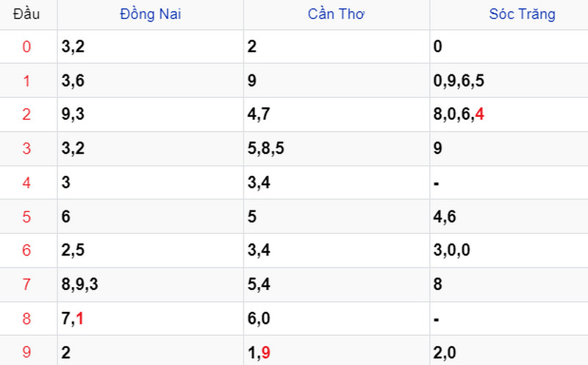
Task: Click the Đầu column header
Action: tap(26, 14)
